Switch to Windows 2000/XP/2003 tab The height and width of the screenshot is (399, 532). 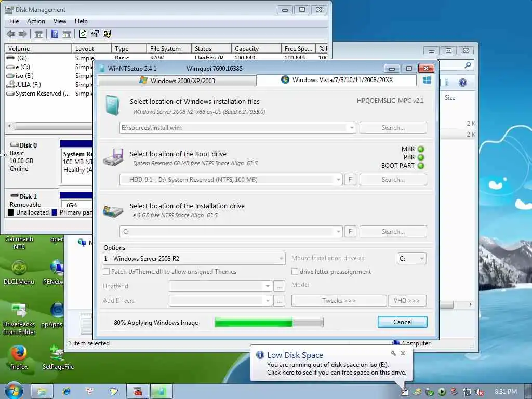[177, 81]
